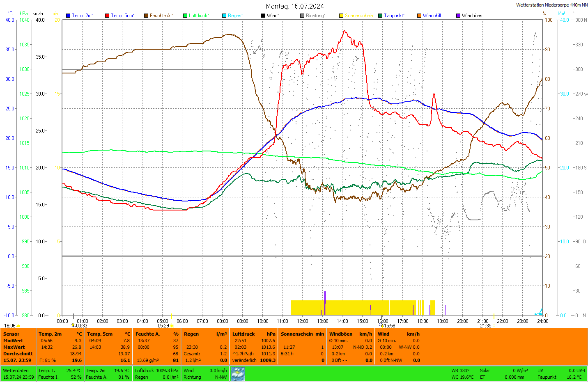588x382 pixels.
Task: Click the yellow Sonnenschein legend swatch
Action: (x=341, y=16)
